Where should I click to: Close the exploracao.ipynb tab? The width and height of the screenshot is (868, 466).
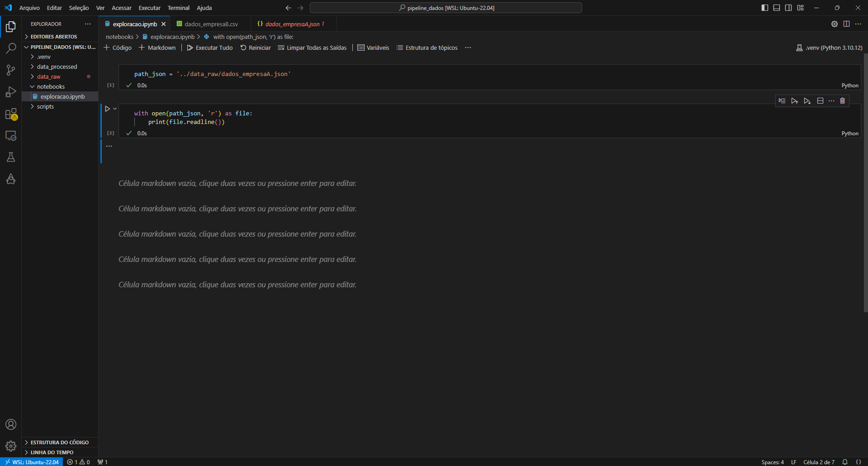pyautogui.click(x=164, y=24)
